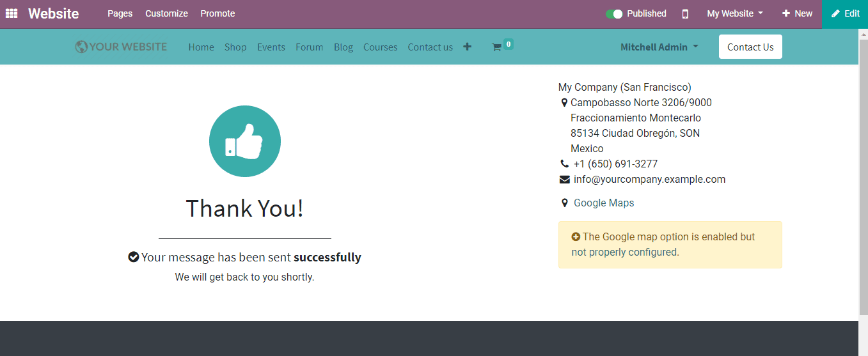Click the check-circle icon beside success message
This screenshot has width=868, height=356.
tap(134, 257)
